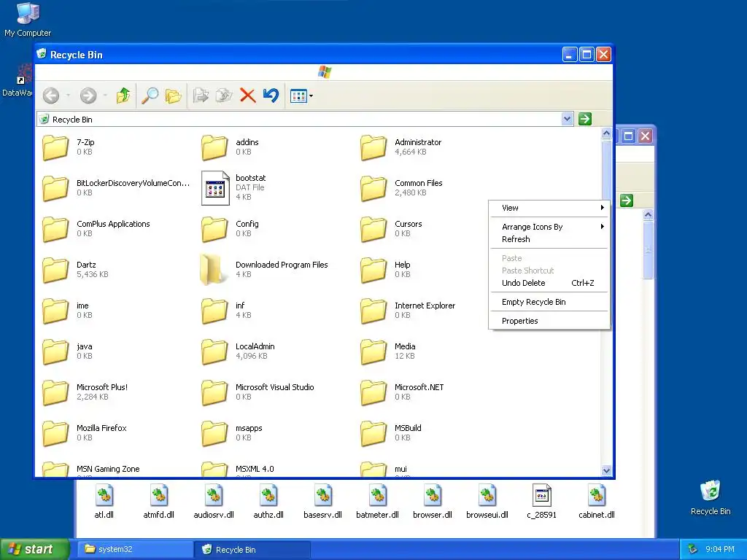The height and width of the screenshot is (560, 747).
Task: Click the Microsoft Plus! folder label
Action: 102,387
